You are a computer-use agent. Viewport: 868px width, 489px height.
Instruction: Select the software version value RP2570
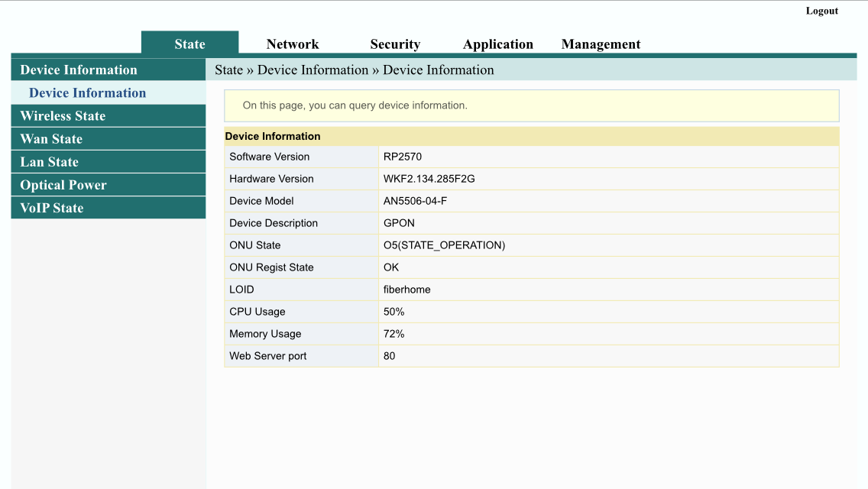(x=403, y=157)
